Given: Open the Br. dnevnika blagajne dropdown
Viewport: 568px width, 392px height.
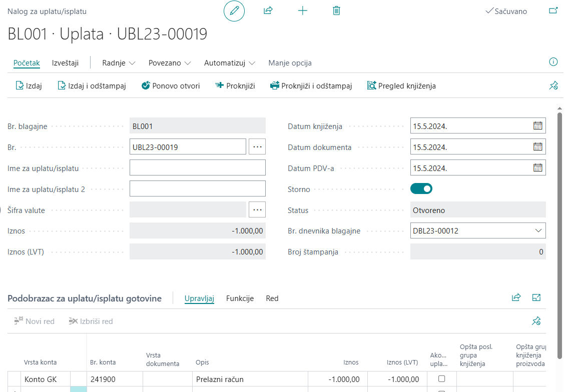Looking at the screenshot, I should click(x=538, y=230).
